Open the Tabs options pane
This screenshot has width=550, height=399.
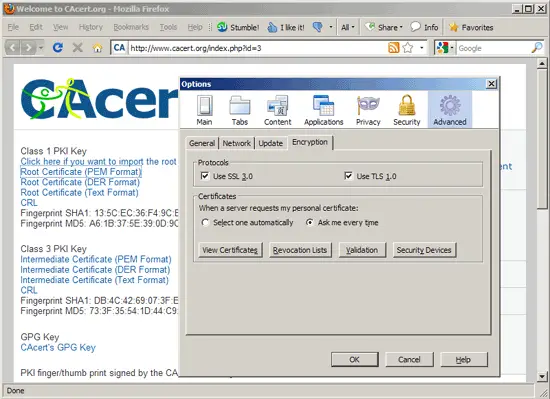point(240,110)
